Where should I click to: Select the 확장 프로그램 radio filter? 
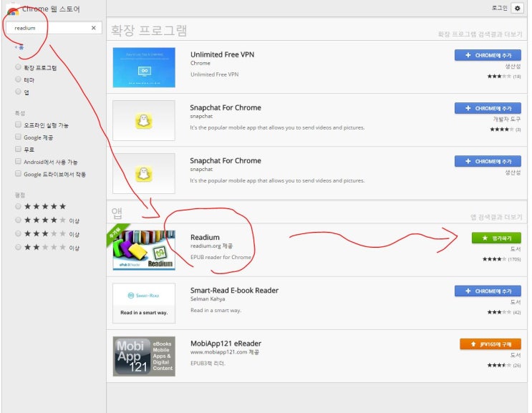[x=18, y=67]
